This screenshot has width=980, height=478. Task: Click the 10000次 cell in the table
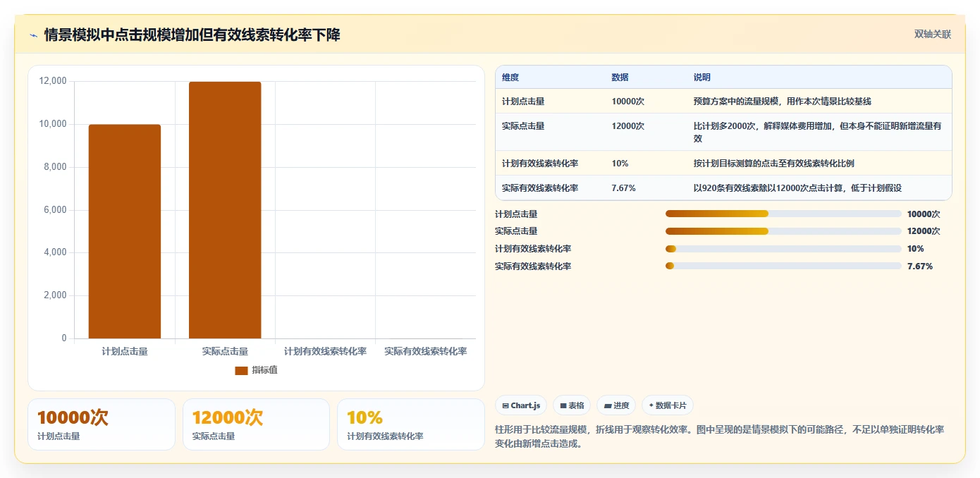(x=628, y=102)
